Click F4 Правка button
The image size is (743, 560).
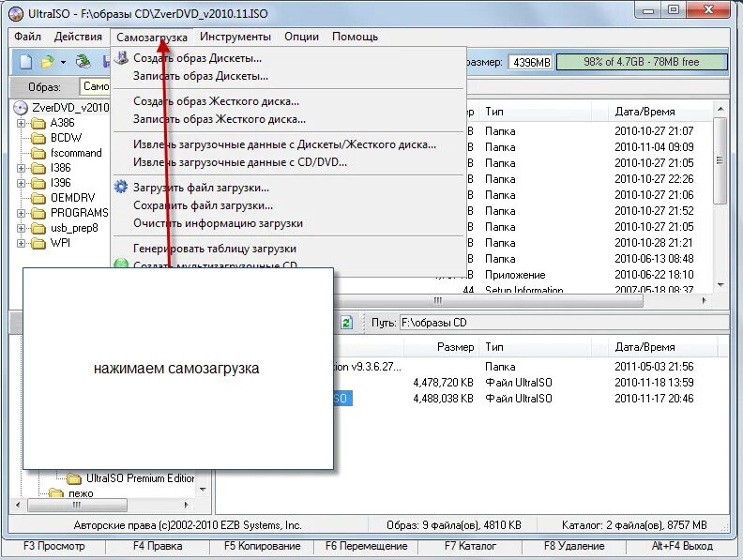[x=158, y=546]
